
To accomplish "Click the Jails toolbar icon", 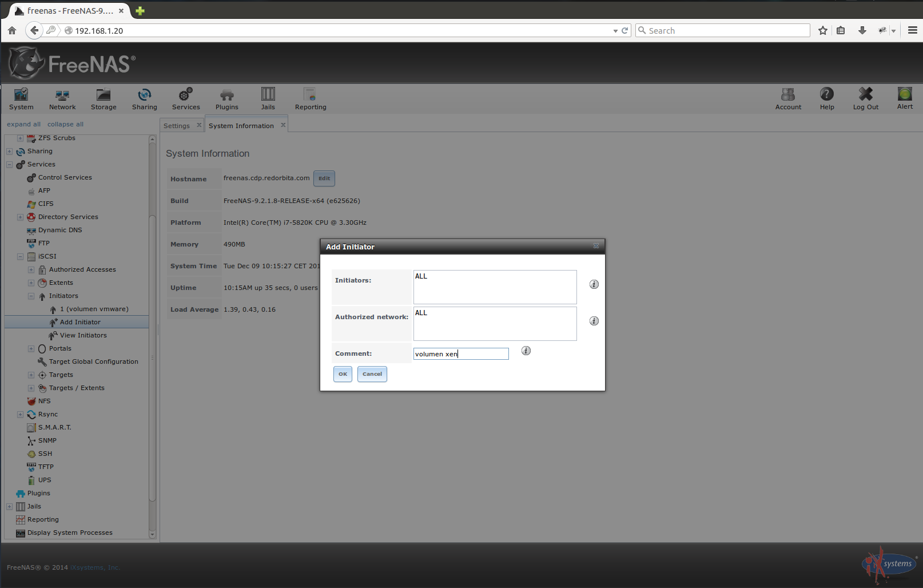I will 268,98.
